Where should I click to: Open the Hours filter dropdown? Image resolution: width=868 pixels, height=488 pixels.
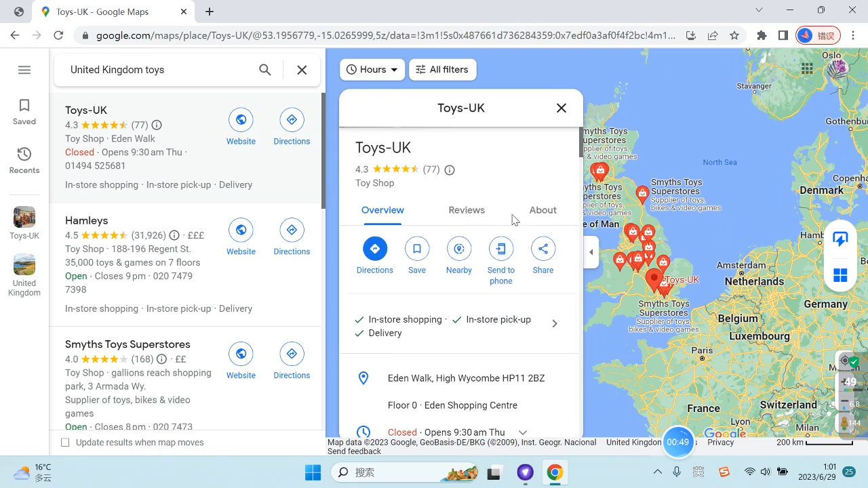point(372,69)
